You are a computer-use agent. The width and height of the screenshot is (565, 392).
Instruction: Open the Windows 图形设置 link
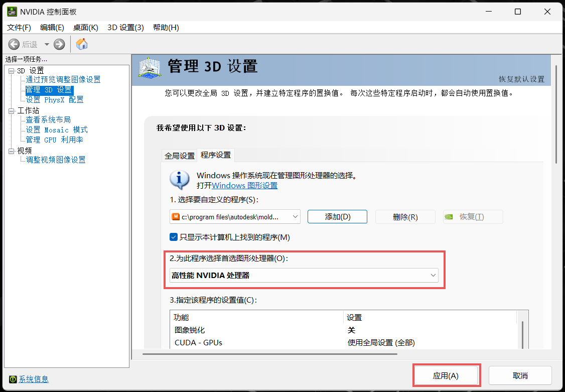click(245, 186)
